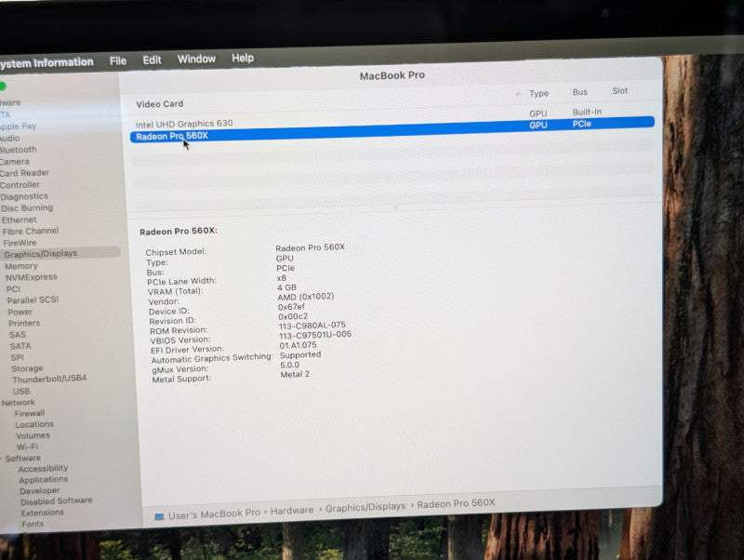Sort by the Video Card column header
The height and width of the screenshot is (560, 744).
tap(159, 104)
